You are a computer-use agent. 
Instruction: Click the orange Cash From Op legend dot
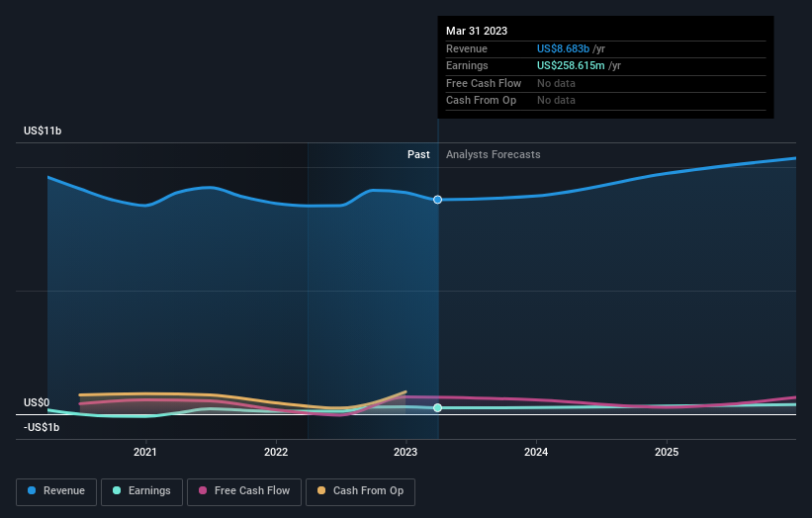(321, 490)
